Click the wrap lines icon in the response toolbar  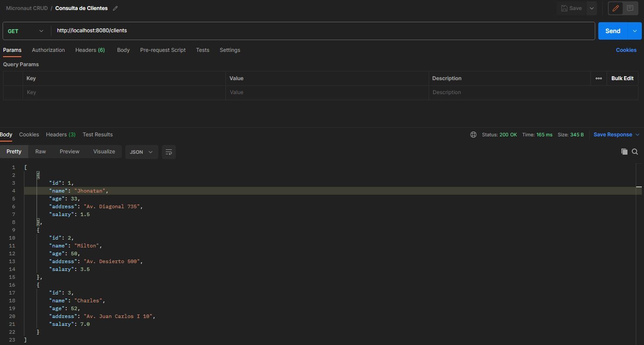(x=169, y=152)
